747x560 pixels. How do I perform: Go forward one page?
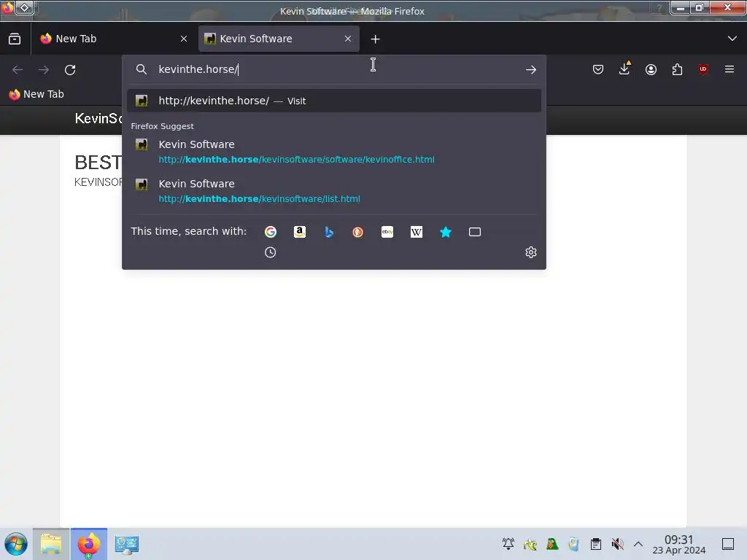[x=44, y=70]
